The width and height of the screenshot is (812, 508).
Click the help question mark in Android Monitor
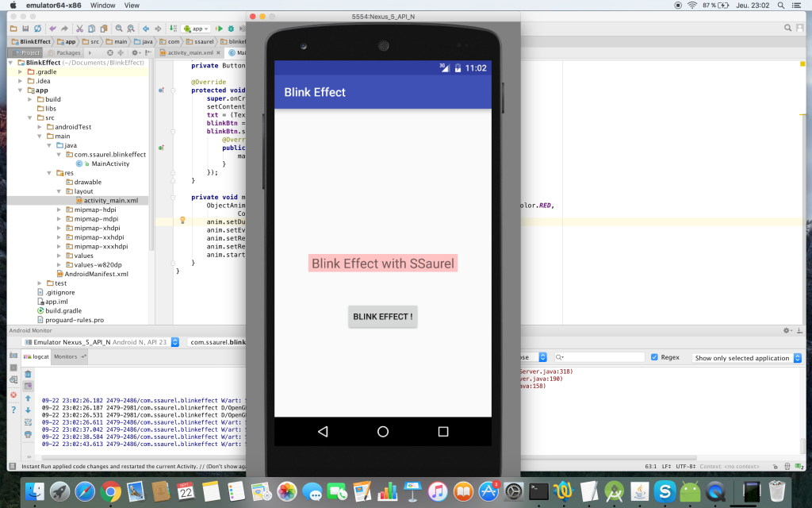13,410
